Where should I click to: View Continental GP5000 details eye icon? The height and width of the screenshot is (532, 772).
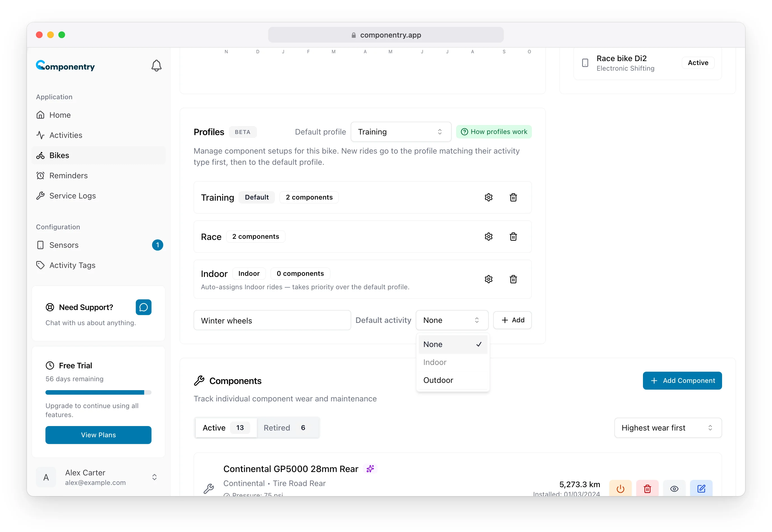point(674,488)
